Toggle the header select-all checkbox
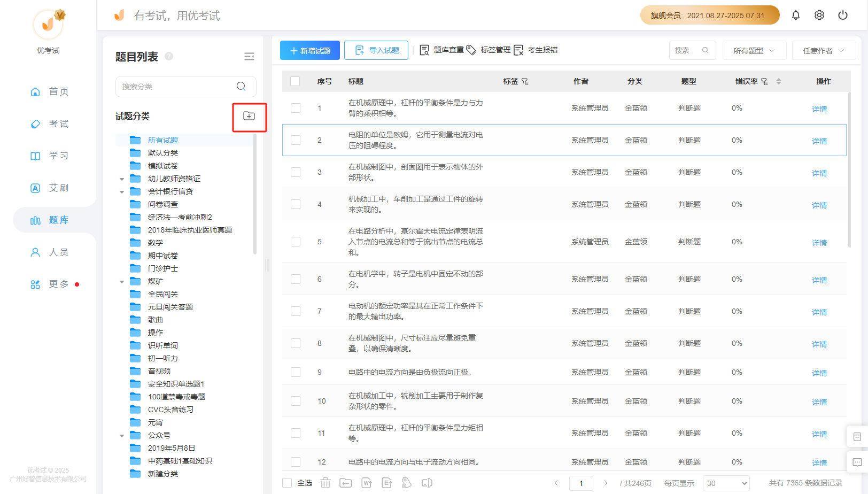Screen dimensions: 868x494 click(x=295, y=81)
